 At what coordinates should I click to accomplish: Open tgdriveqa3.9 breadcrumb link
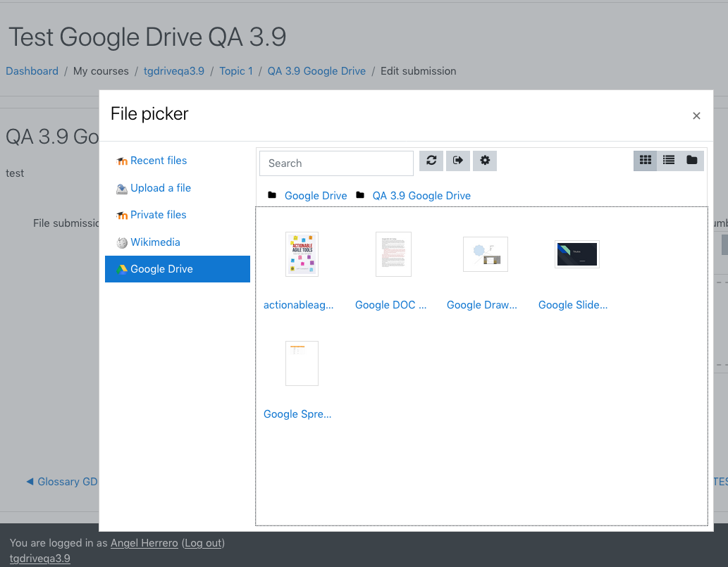click(173, 71)
